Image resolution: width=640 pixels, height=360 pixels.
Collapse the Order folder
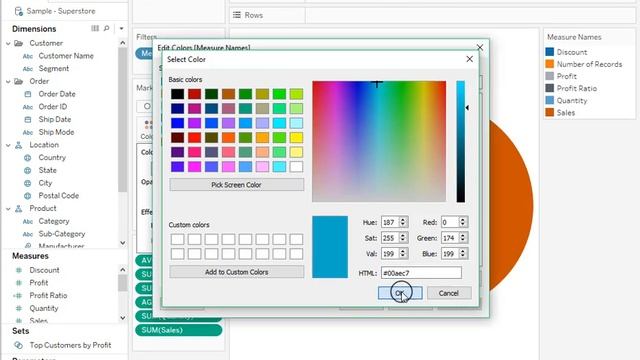point(8,82)
